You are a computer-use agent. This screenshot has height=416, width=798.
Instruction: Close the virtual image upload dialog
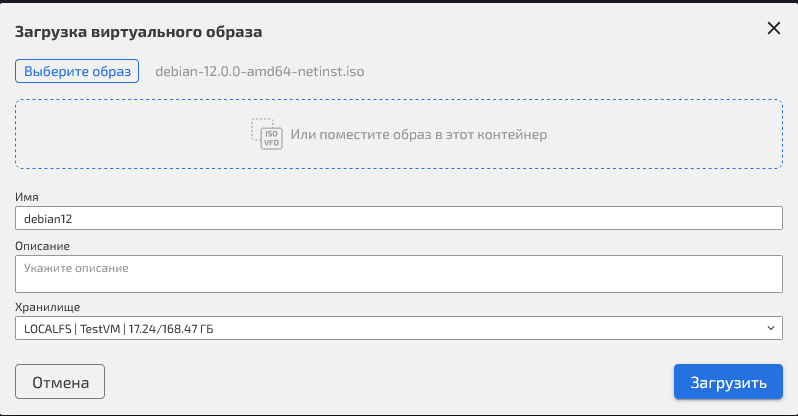click(773, 29)
